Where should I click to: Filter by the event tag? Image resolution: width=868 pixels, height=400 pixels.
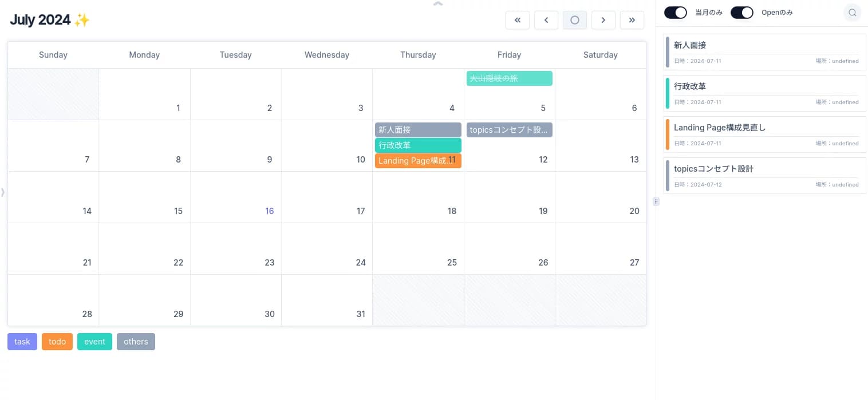94,342
